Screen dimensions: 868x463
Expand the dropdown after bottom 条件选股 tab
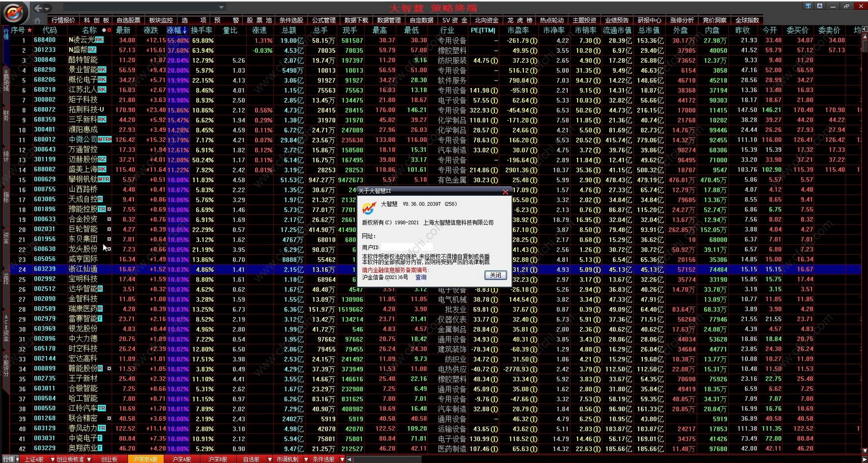tap(342, 459)
